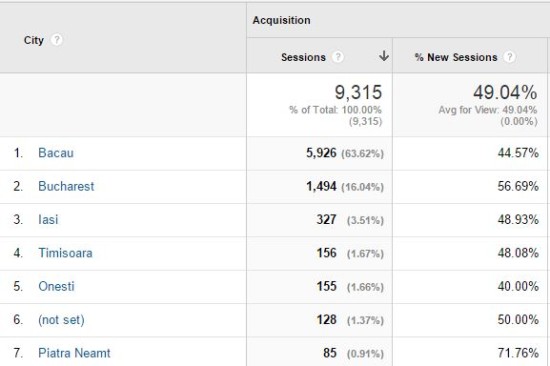Open the Onesti city link
Image resolution: width=550 pixels, height=366 pixels.
tap(56, 286)
